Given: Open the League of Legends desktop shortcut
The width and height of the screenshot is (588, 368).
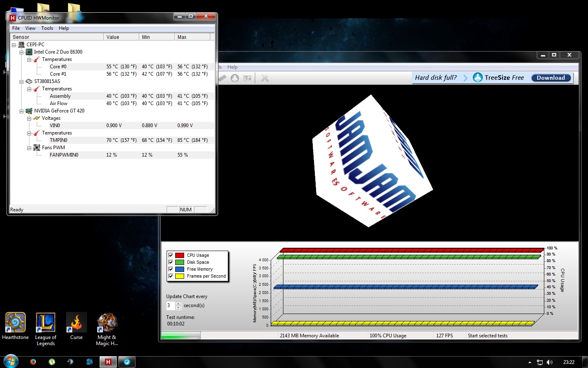Looking at the screenshot, I should [x=46, y=329].
